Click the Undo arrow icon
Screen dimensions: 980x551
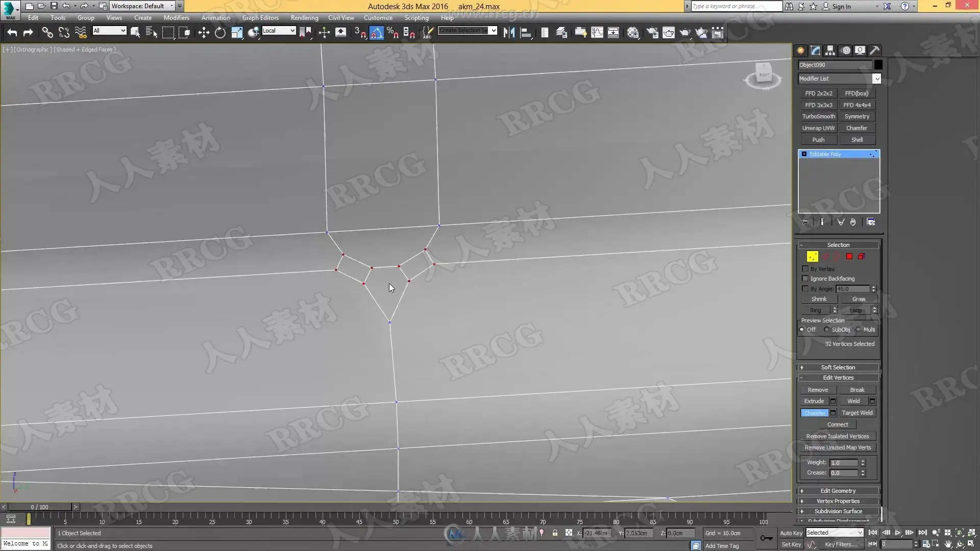coord(12,33)
